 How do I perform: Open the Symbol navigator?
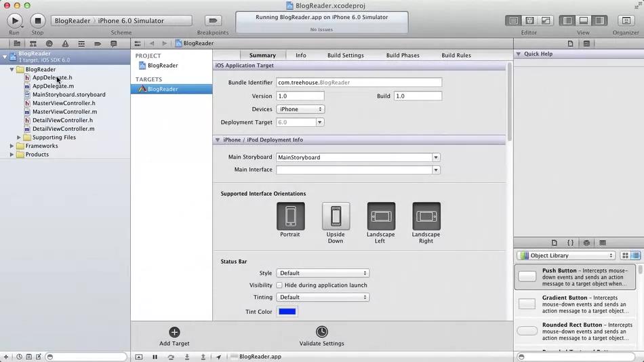point(33,43)
